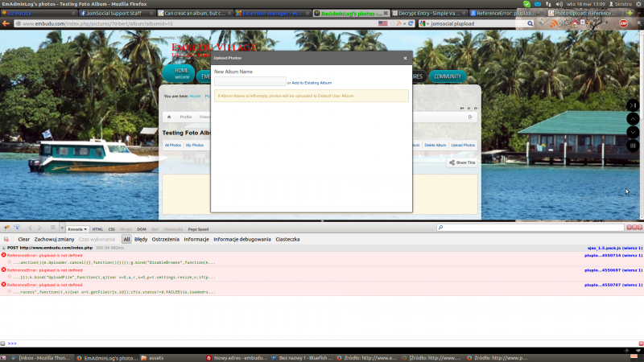Click the RSS feed icon in URL bar
The image size is (644, 362).
pyautogui.click(x=398, y=23)
